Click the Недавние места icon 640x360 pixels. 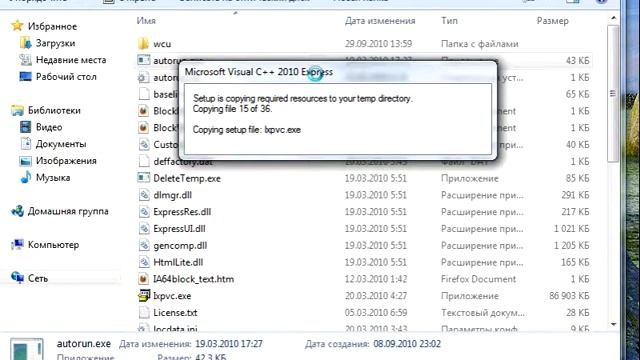pyautogui.click(x=25, y=60)
